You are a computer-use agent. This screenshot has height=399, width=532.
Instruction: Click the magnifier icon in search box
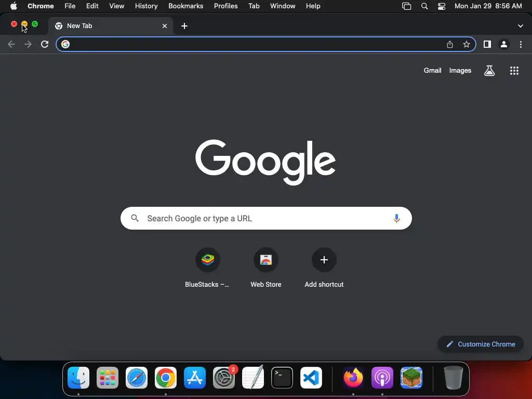click(135, 218)
